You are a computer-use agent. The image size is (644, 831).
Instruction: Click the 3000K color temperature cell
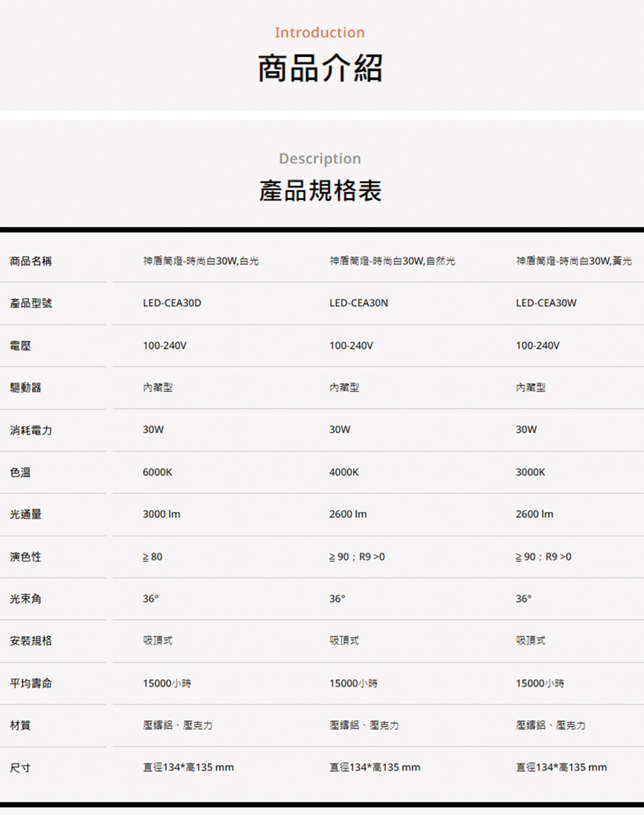(530, 472)
